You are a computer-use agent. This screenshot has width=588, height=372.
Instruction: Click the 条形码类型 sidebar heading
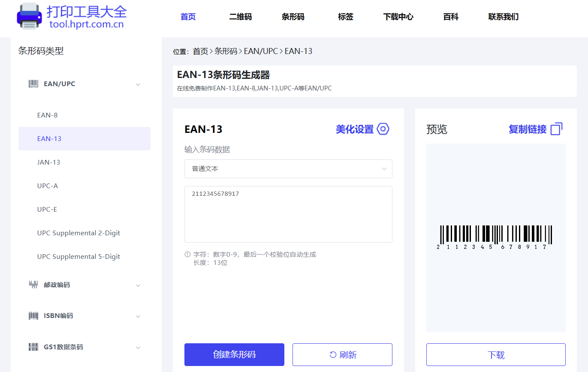click(41, 51)
